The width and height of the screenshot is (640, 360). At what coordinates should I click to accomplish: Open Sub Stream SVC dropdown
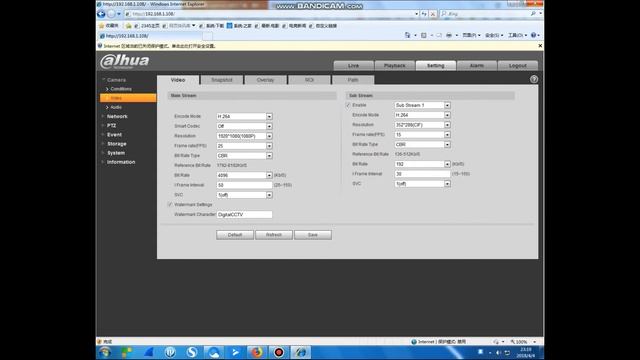coord(447,184)
